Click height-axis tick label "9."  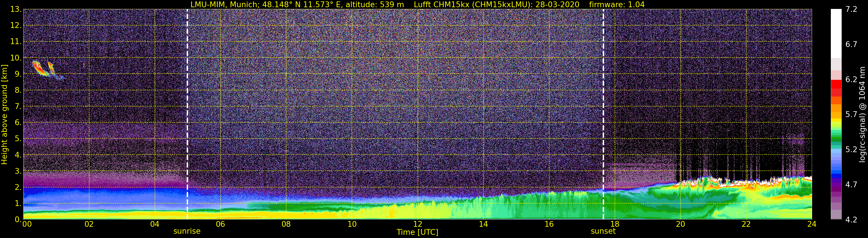tap(18, 74)
